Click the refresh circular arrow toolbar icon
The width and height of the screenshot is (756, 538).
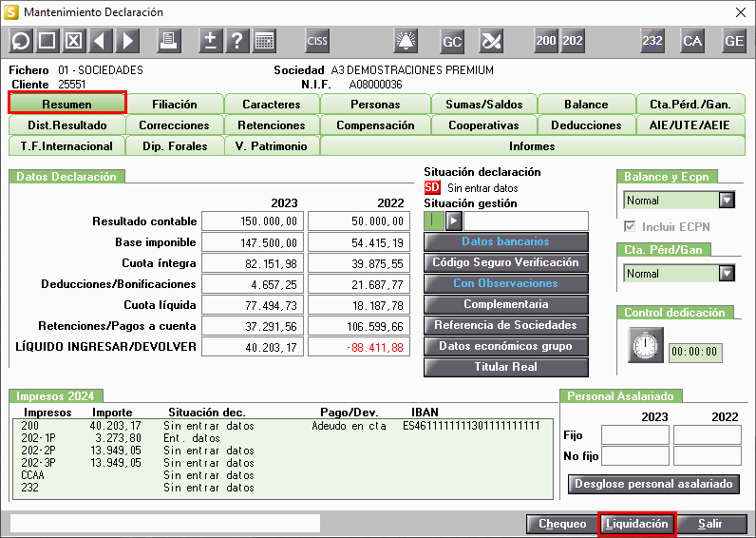click(20, 41)
